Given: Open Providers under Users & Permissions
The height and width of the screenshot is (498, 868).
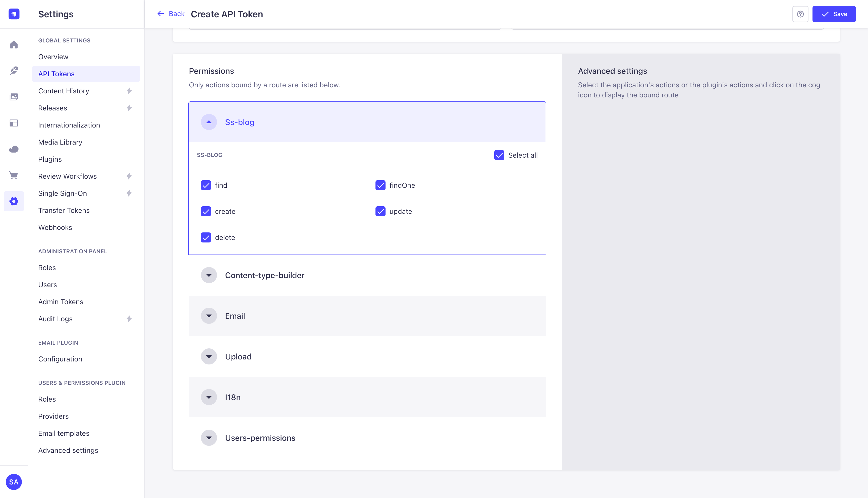Looking at the screenshot, I should [x=86, y=416].
